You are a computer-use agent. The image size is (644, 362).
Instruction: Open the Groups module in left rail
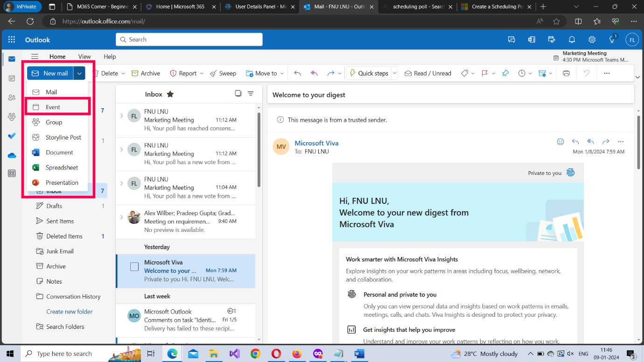(12, 117)
